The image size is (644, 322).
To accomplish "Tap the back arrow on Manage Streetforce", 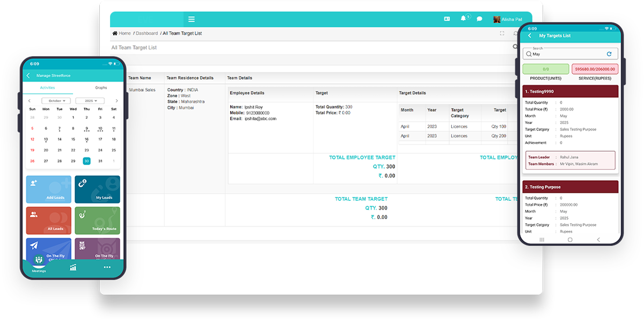I will click(28, 76).
